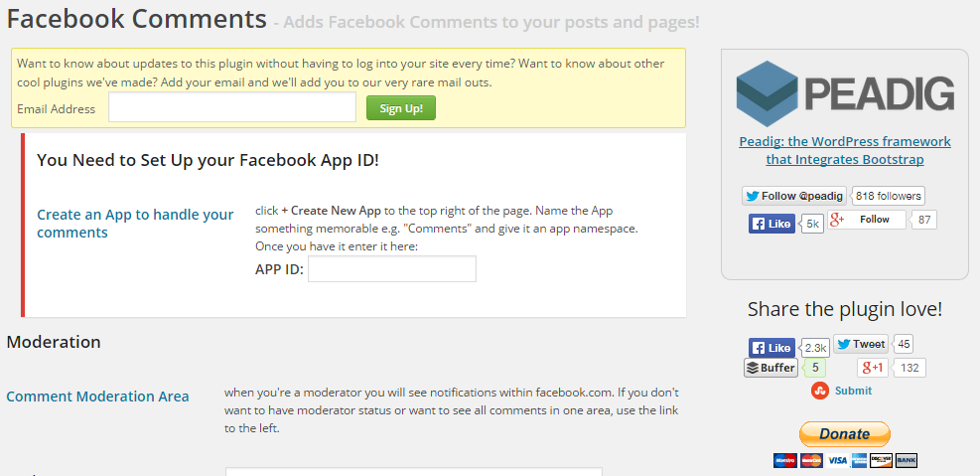The height and width of the screenshot is (476, 980).
Task: Focus the Email Address input field
Action: [232, 107]
